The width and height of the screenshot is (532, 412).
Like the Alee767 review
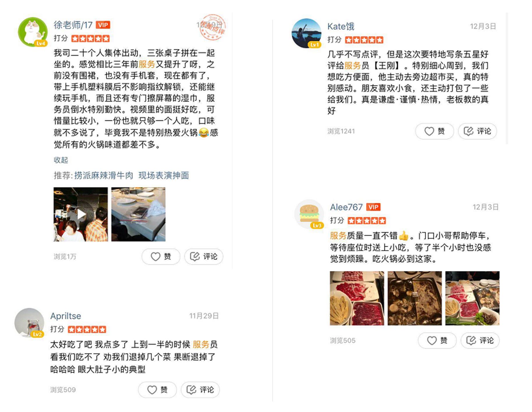pyautogui.click(x=437, y=340)
